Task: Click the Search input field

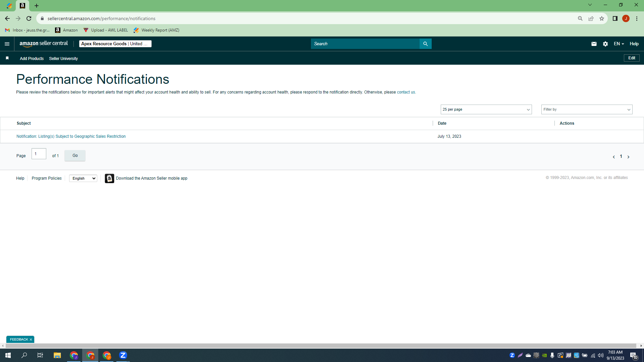Action: (x=365, y=44)
